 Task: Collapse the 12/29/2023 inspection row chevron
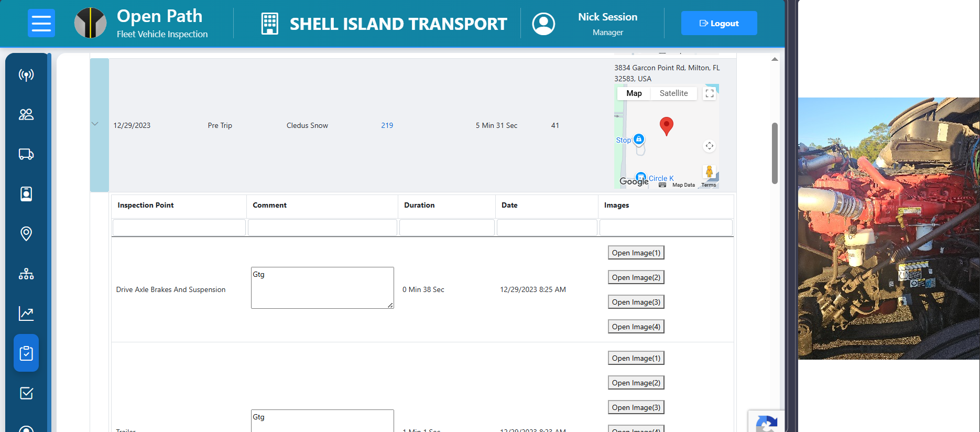click(95, 124)
